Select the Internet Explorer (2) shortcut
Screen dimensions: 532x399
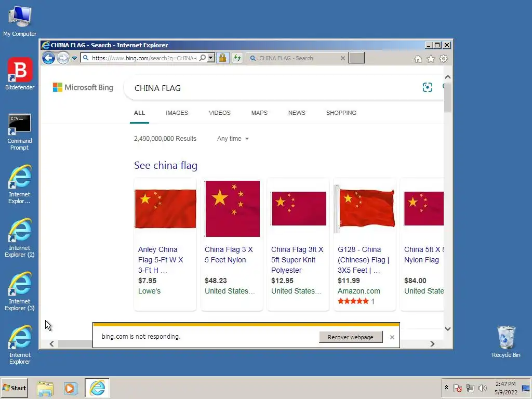20,238
